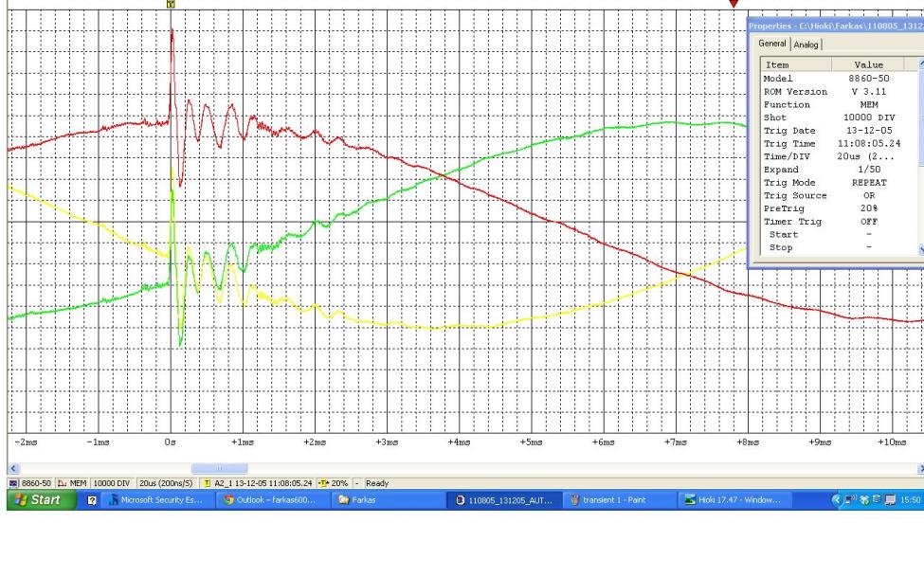Click the Value column header
Image resolution: width=924 pixels, height=577 pixels.
(x=868, y=64)
